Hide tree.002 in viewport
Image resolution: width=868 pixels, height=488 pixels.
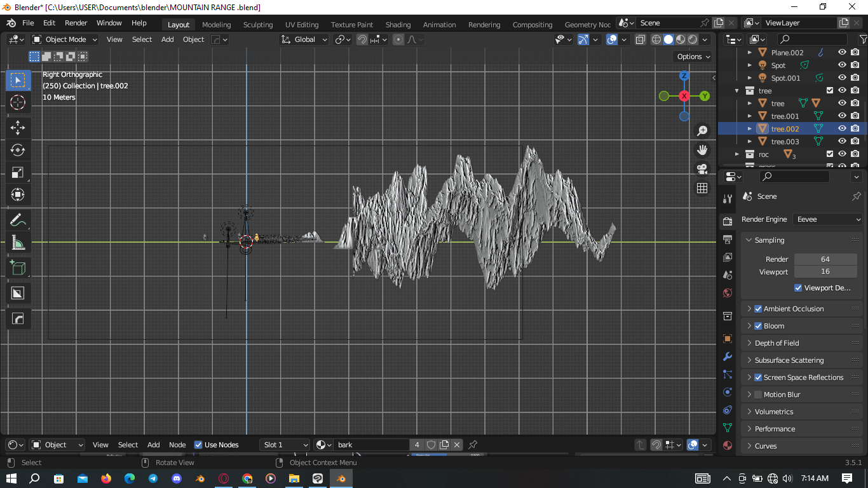click(x=842, y=128)
